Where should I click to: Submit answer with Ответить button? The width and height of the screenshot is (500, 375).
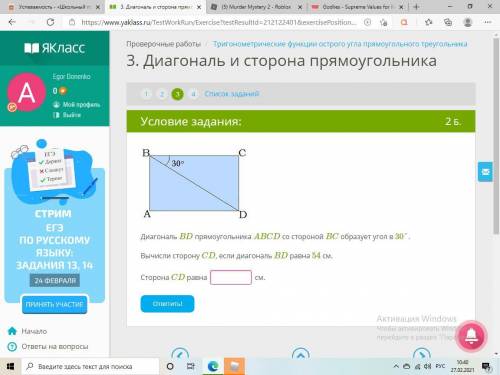coord(167,304)
